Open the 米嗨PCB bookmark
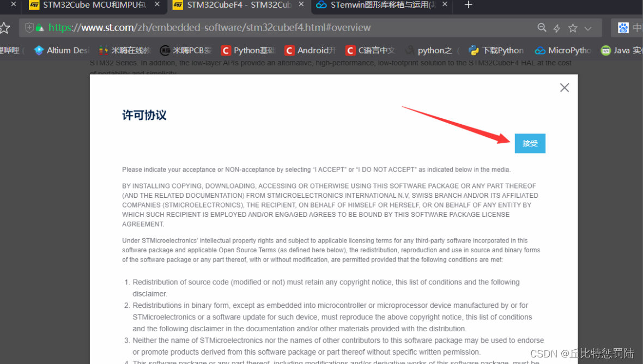The height and width of the screenshot is (364, 643). pyautogui.click(x=186, y=51)
